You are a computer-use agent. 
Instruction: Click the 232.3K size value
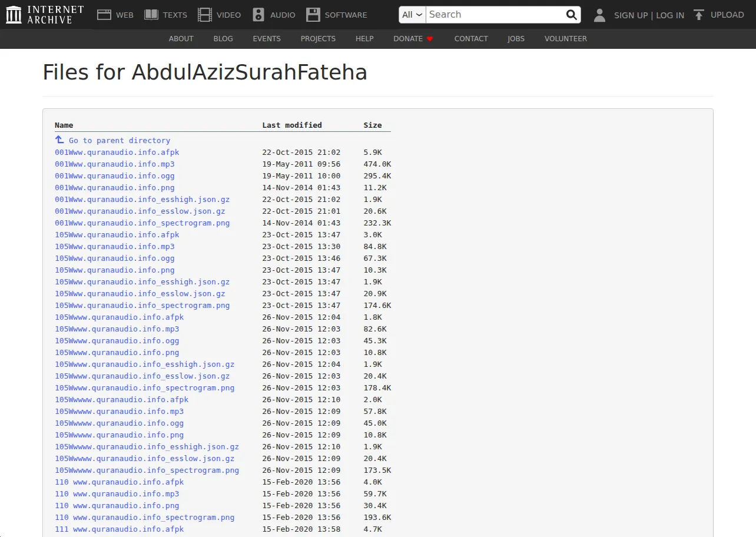[x=377, y=223]
